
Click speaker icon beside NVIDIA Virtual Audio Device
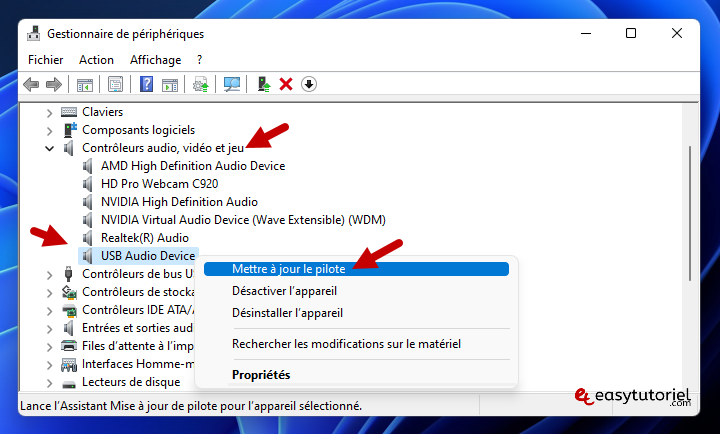87,220
